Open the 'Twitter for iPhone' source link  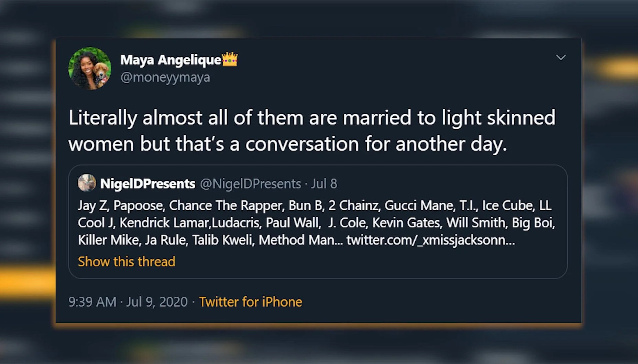251,302
